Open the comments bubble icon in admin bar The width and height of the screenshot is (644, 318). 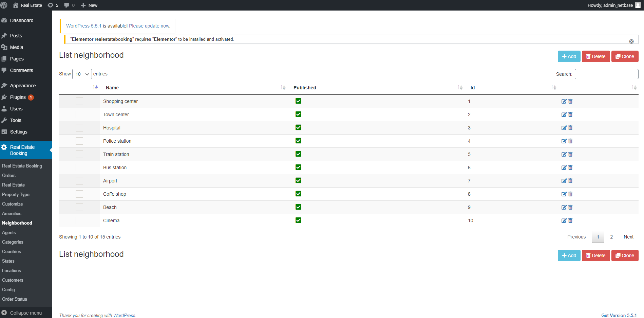click(x=69, y=5)
